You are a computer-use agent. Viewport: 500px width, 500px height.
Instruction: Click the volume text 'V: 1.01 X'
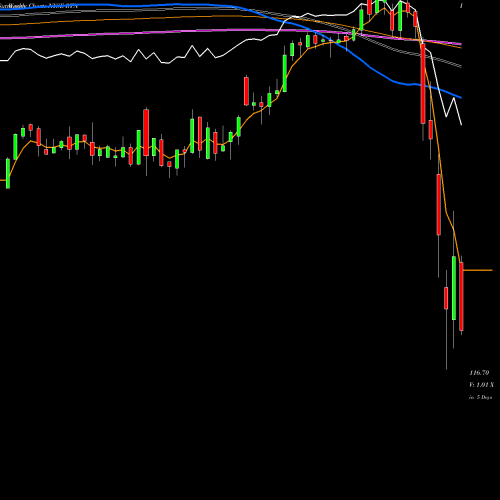pos(481,385)
